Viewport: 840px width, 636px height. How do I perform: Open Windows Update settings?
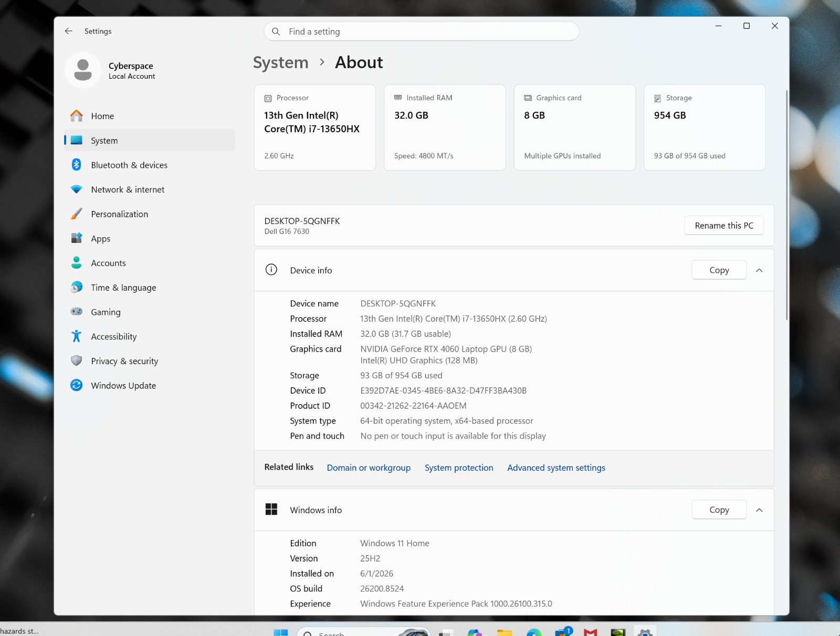coord(150,386)
